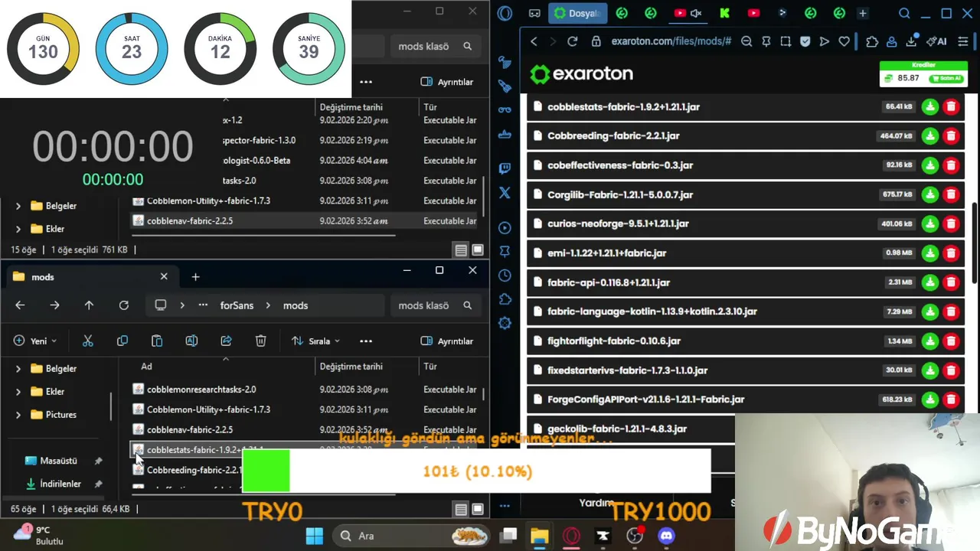
Task: Share the selected mod file
Action: click(226, 341)
